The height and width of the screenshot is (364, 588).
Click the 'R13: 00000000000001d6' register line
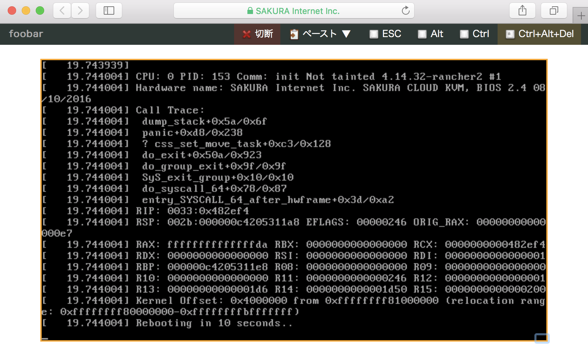click(294, 289)
